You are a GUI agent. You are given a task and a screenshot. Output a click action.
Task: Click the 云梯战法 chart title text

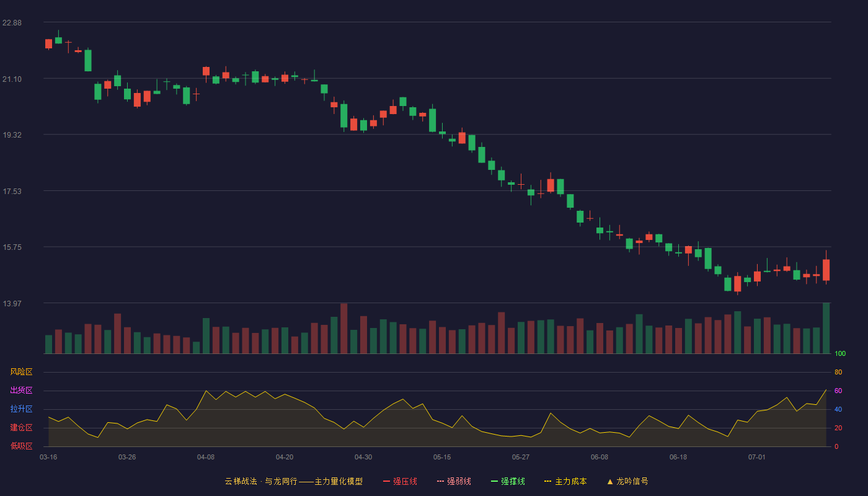(x=241, y=481)
